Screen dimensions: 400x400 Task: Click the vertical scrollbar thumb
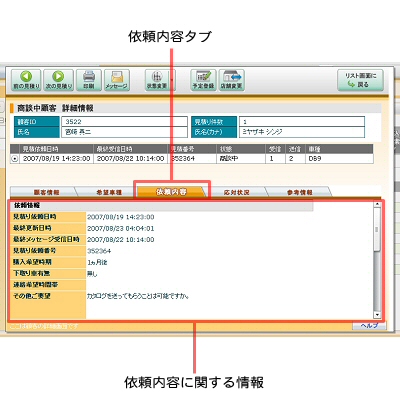point(377,229)
